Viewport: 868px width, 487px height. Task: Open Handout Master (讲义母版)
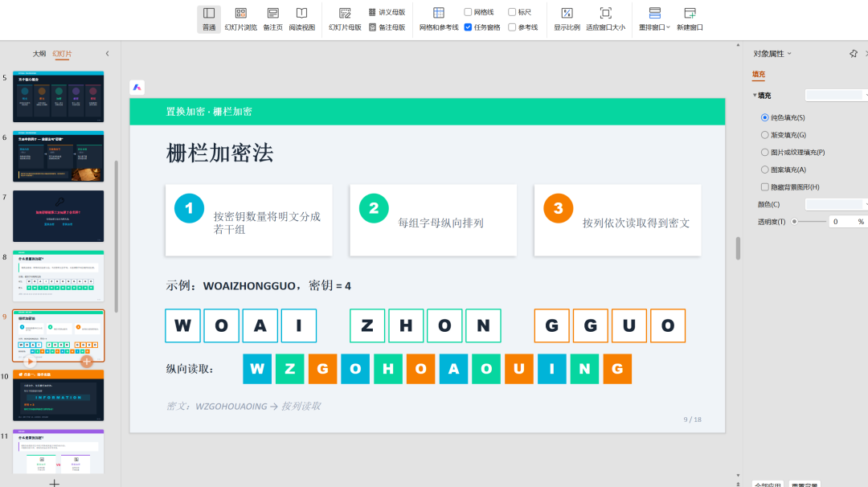387,12
